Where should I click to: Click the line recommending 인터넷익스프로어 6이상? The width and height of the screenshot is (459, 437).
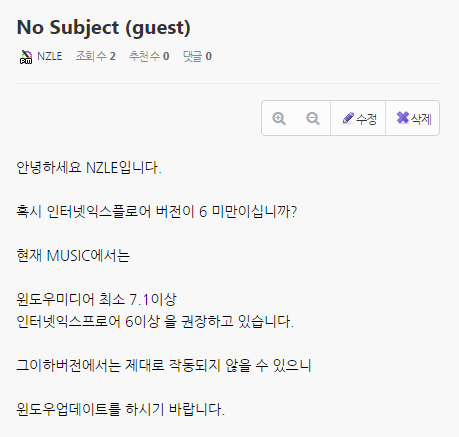[155, 321]
